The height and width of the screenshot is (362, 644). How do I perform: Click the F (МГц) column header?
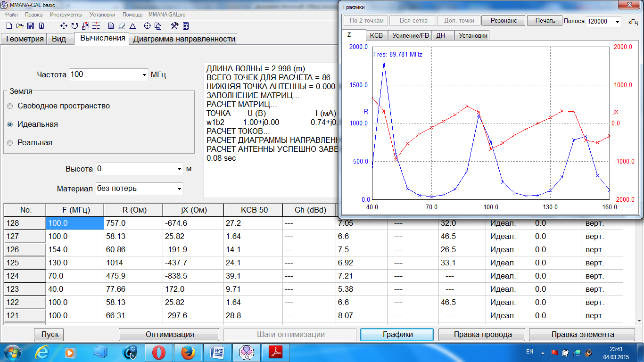[74, 210]
